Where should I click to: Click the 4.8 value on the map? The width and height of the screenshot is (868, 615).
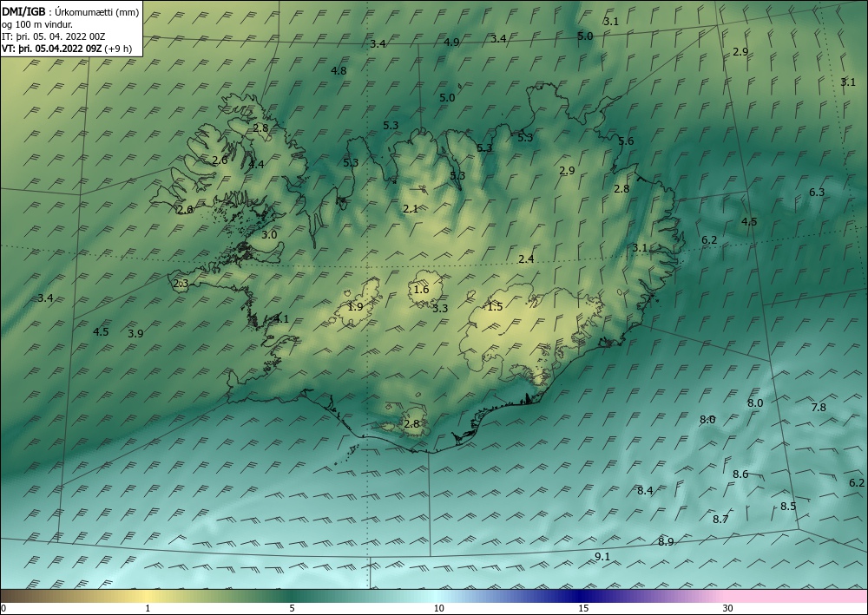click(x=339, y=71)
